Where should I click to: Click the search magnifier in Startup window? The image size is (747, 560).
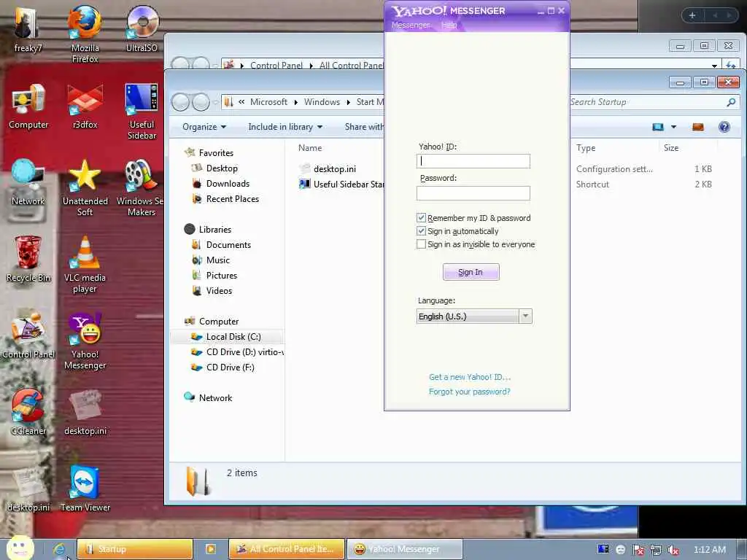click(x=731, y=102)
